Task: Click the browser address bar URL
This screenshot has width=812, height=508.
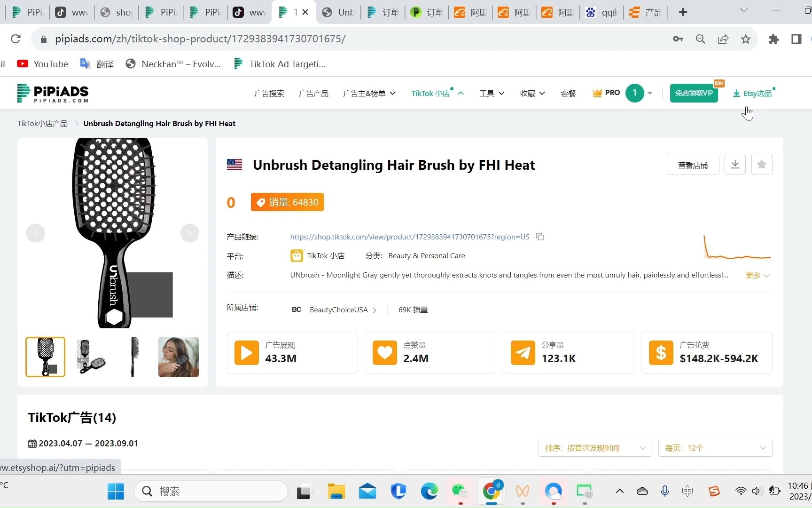Action: tap(200, 39)
